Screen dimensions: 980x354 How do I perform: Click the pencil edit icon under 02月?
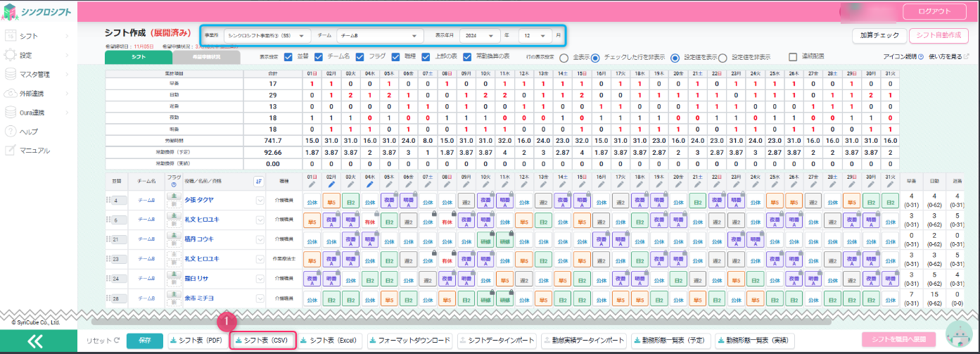click(332, 185)
